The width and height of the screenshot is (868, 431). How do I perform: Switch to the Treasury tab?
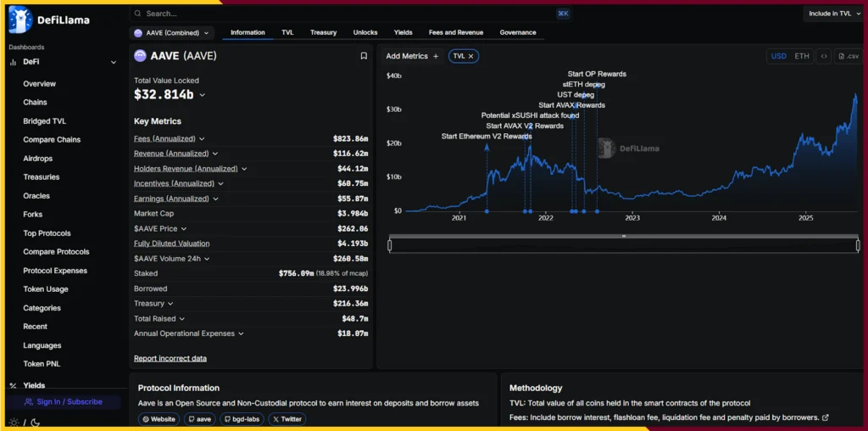click(323, 33)
